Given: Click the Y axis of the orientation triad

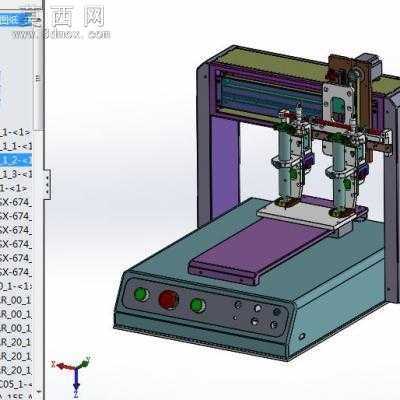Looking at the screenshot, I should pos(83,363).
